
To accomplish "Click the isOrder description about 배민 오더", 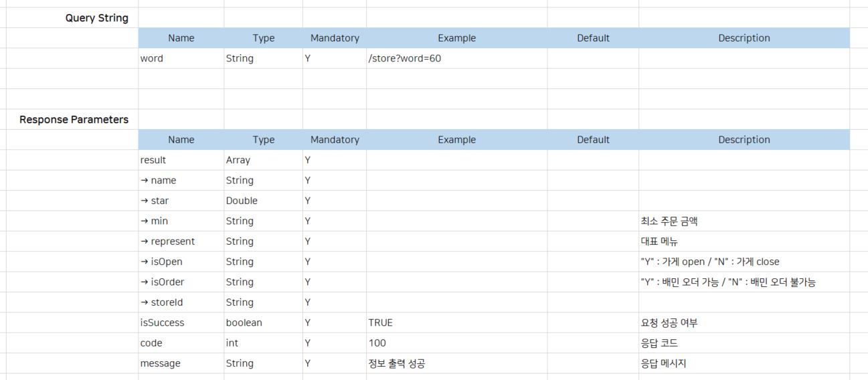I will (728, 282).
